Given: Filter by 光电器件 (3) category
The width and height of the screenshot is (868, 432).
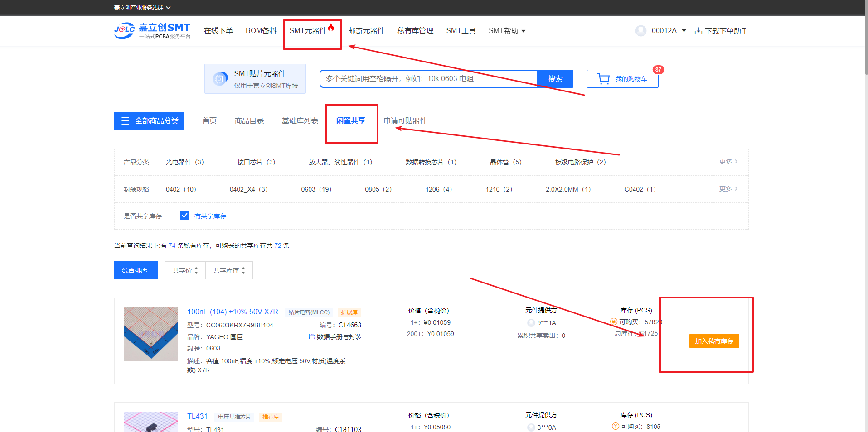Looking at the screenshot, I should tap(185, 162).
